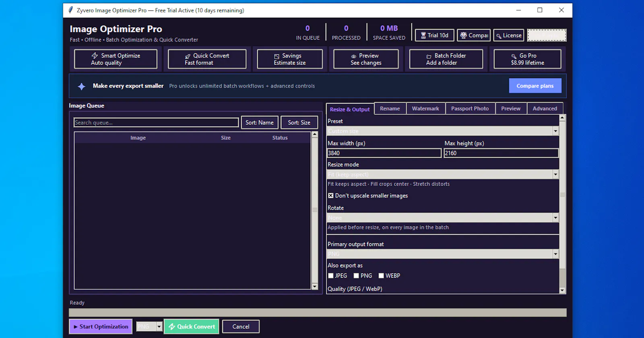Switch to the Resize & Output tab
Screen dimensions: 644x338
tap(350, 109)
